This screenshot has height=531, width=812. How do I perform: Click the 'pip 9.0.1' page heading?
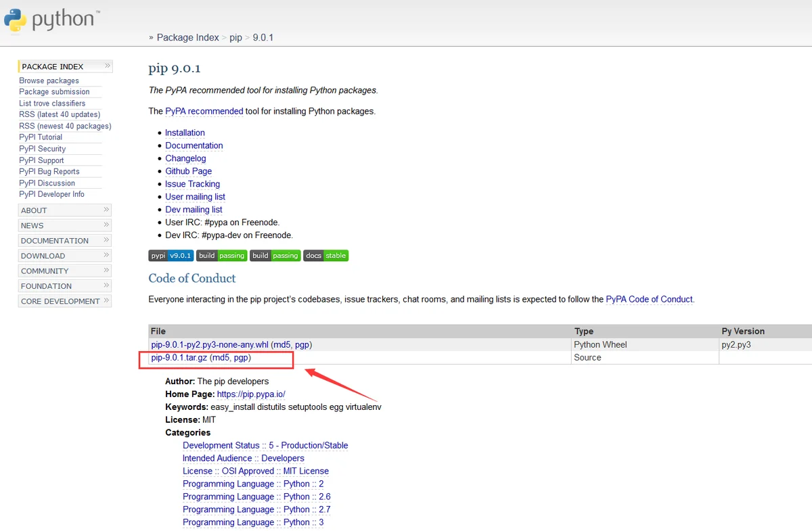pos(175,68)
